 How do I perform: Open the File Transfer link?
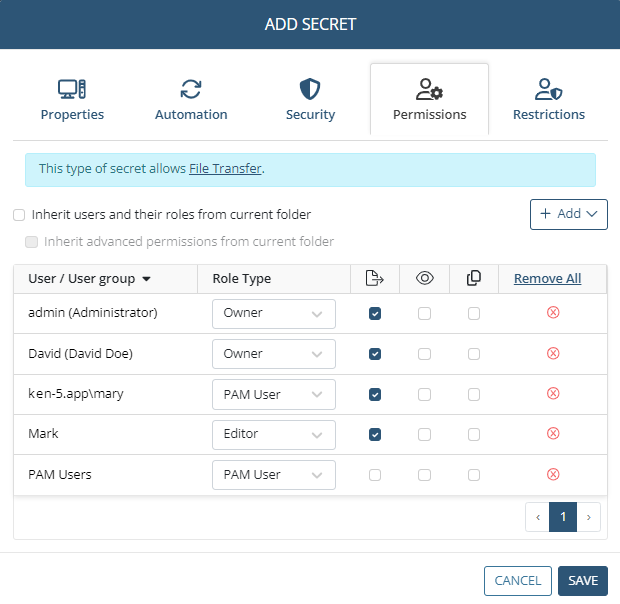pos(225,169)
